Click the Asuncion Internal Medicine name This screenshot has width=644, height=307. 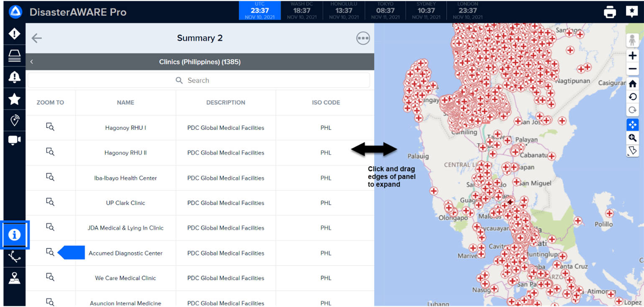125,303
